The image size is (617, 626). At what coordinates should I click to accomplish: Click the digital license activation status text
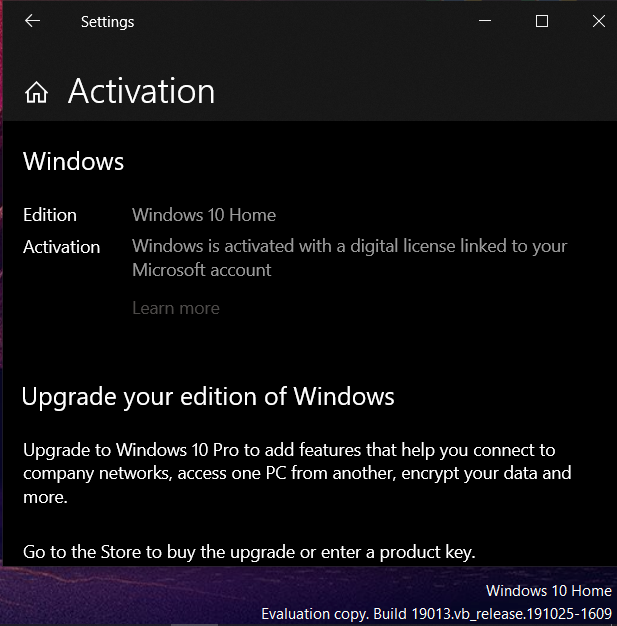(349, 257)
